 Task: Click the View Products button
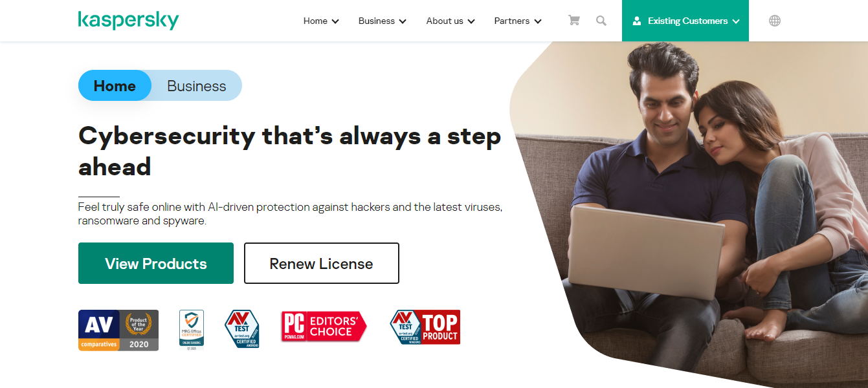(x=156, y=263)
